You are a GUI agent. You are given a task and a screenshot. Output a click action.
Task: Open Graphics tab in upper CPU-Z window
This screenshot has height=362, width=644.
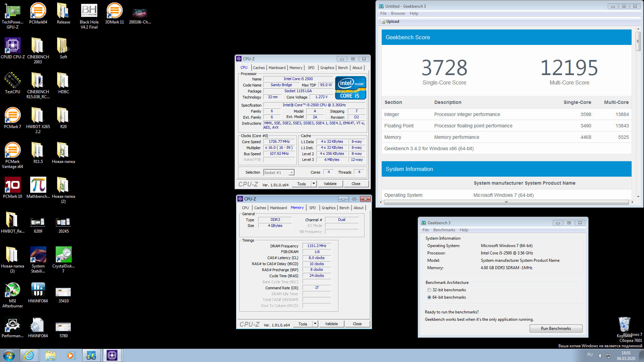327,68
